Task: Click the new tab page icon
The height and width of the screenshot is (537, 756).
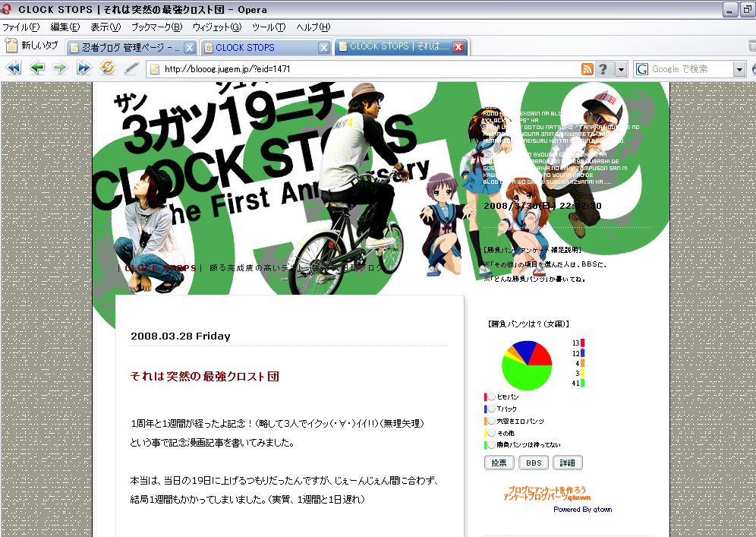Action: 11,46
